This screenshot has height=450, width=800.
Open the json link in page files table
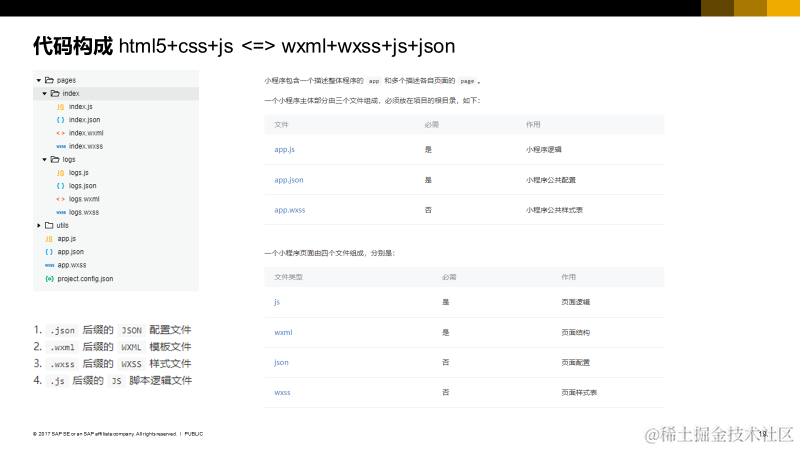tap(281, 363)
